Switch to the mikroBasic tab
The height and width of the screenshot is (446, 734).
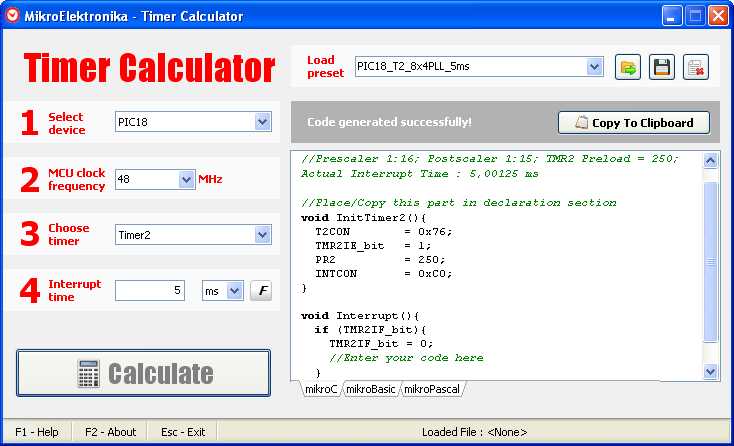[370, 389]
